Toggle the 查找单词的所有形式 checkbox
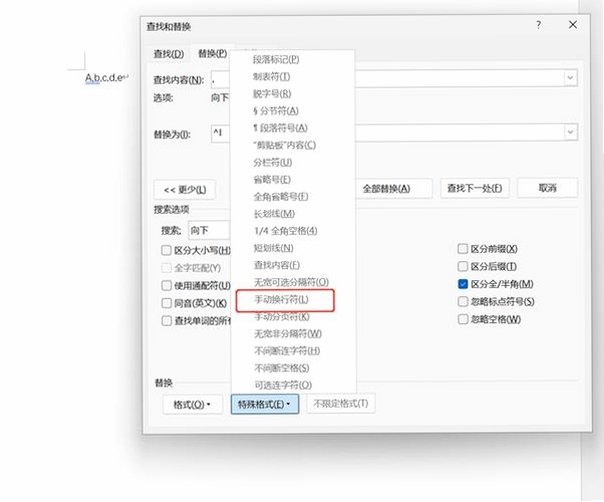This screenshot has width=604, height=502. [166, 321]
